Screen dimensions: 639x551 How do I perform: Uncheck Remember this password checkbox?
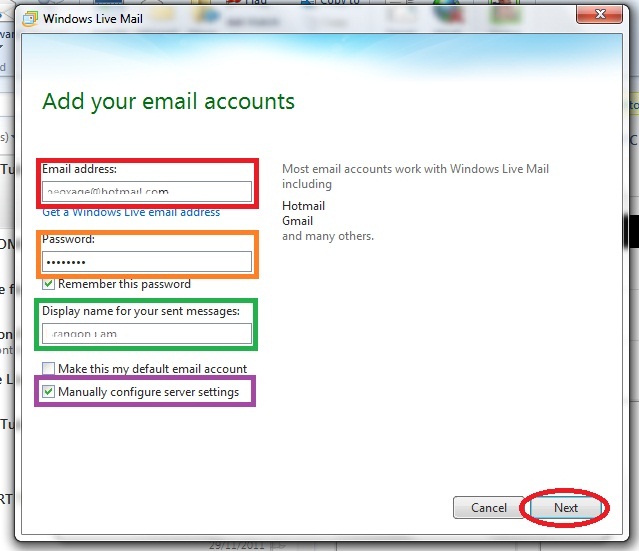pyautogui.click(x=48, y=284)
